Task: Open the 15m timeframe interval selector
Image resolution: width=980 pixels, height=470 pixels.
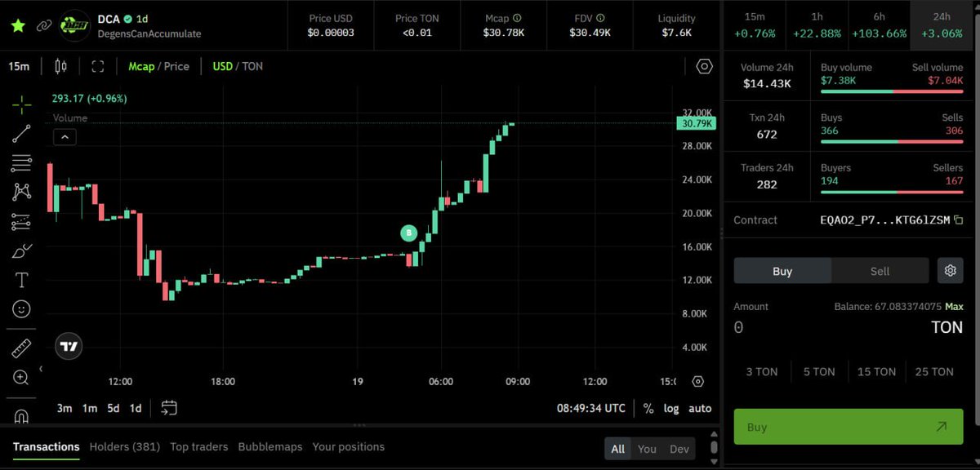Action: coord(18,66)
